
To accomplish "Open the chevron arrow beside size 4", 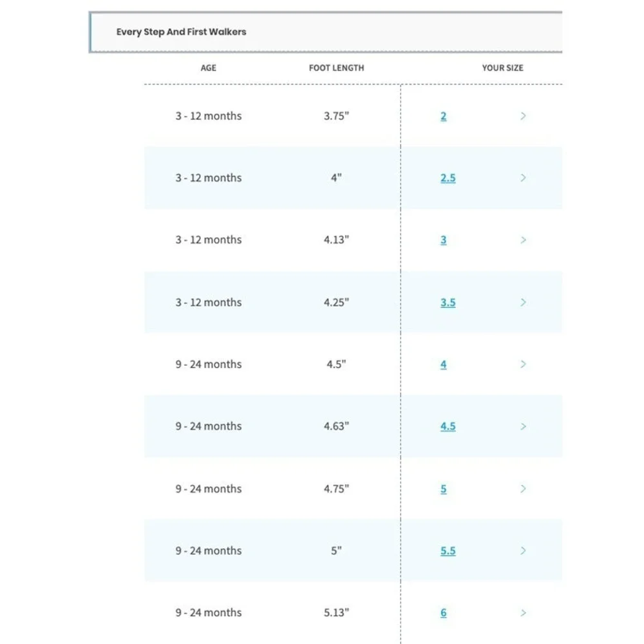I will (x=523, y=365).
